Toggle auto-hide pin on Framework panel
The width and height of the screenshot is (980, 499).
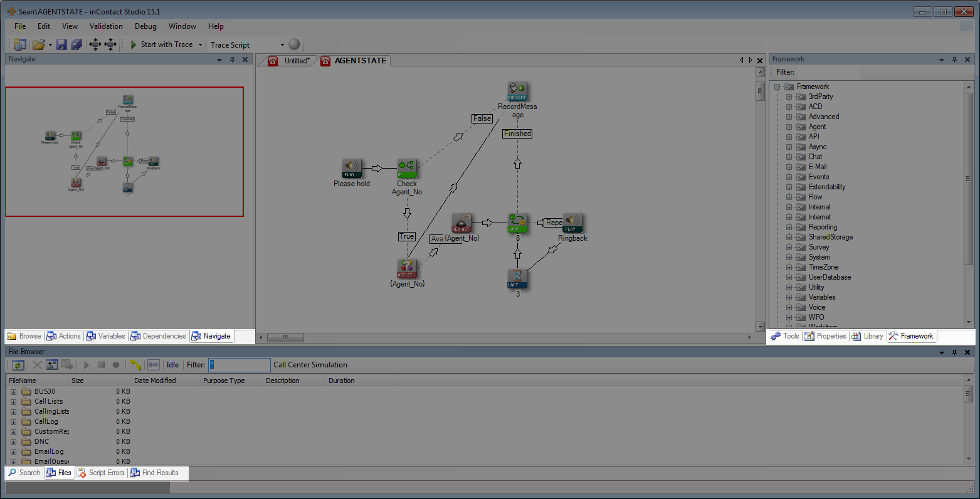coord(954,60)
